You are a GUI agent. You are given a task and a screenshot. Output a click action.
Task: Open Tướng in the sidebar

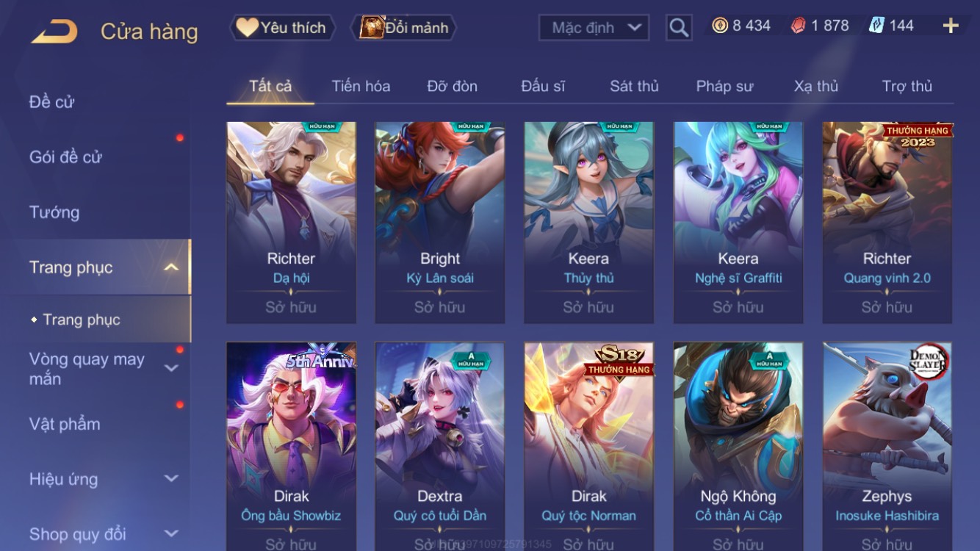pyautogui.click(x=54, y=212)
